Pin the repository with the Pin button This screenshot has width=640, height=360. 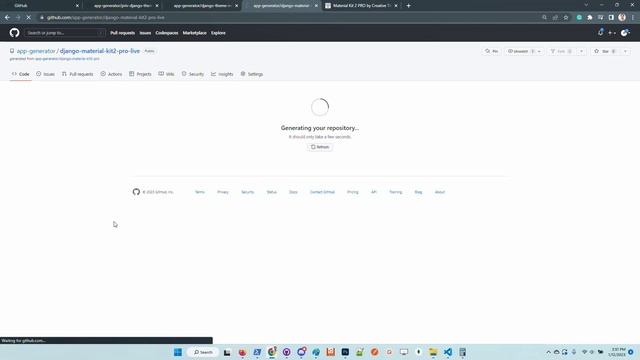pyautogui.click(x=492, y=51)
